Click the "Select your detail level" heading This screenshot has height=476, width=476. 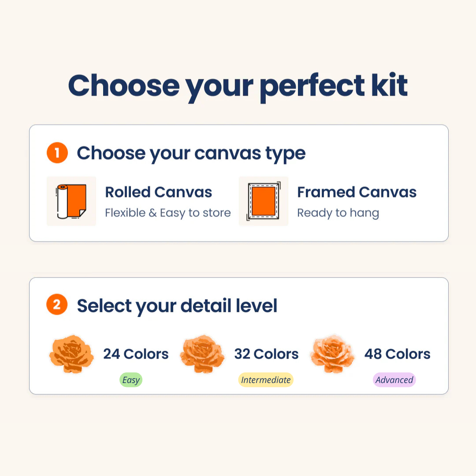tap(177, 306)
